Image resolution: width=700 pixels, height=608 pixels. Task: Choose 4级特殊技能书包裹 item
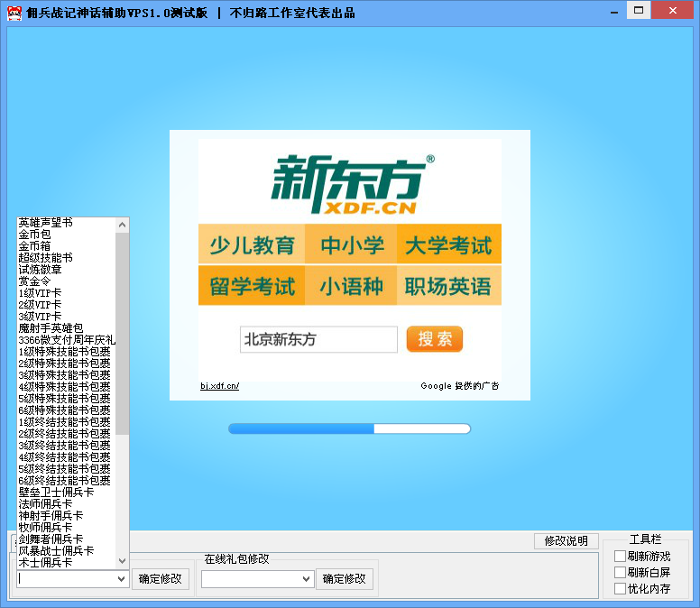click(x=66, y=387)
